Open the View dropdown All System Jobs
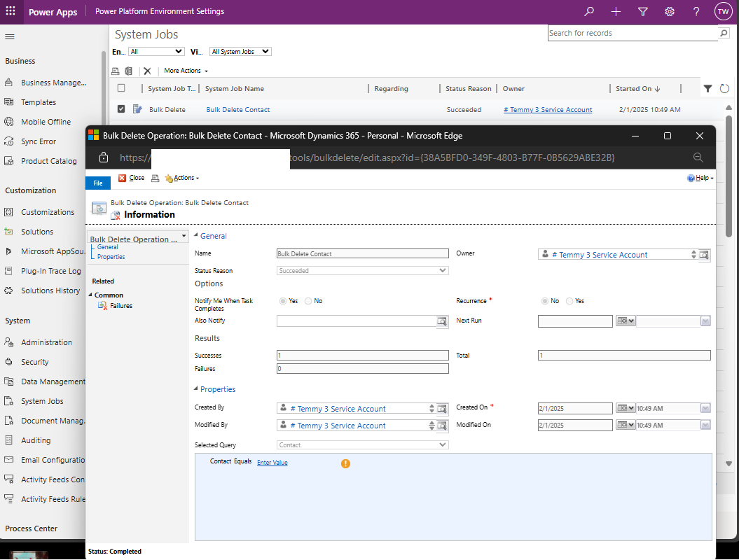Image resolution: width=739 pixels, height=560 pixels. click(240, 51)
